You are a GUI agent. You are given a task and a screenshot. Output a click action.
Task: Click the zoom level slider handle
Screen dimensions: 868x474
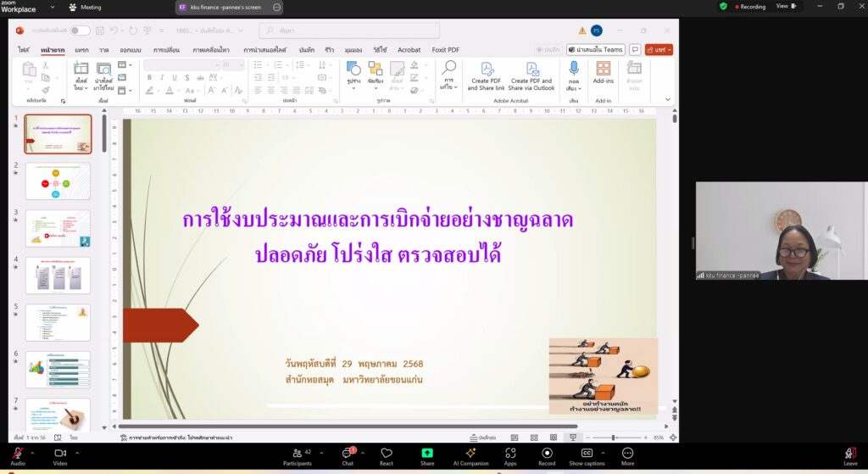(614, 438)
